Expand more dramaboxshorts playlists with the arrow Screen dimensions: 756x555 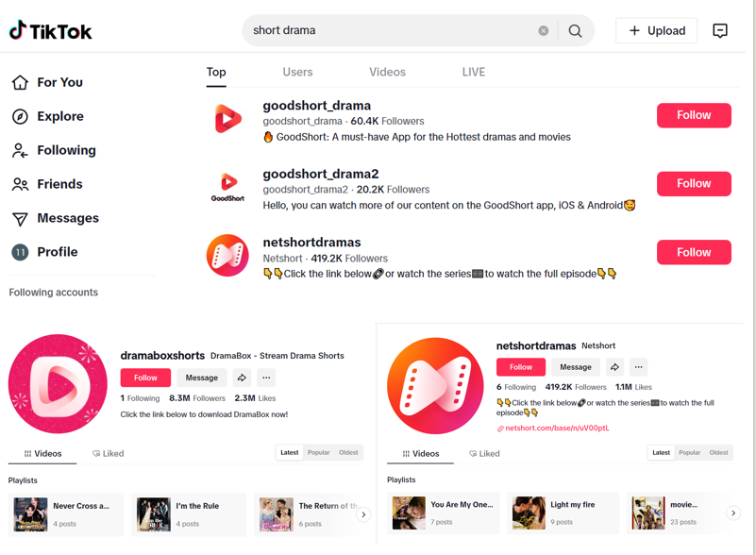click(363, 514)
